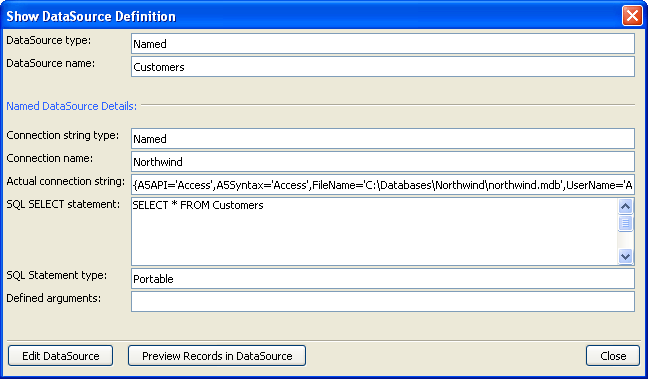This screenshot has height=379, width=648.
Task: Click the DataSource type field
Action: coord(383,44)
